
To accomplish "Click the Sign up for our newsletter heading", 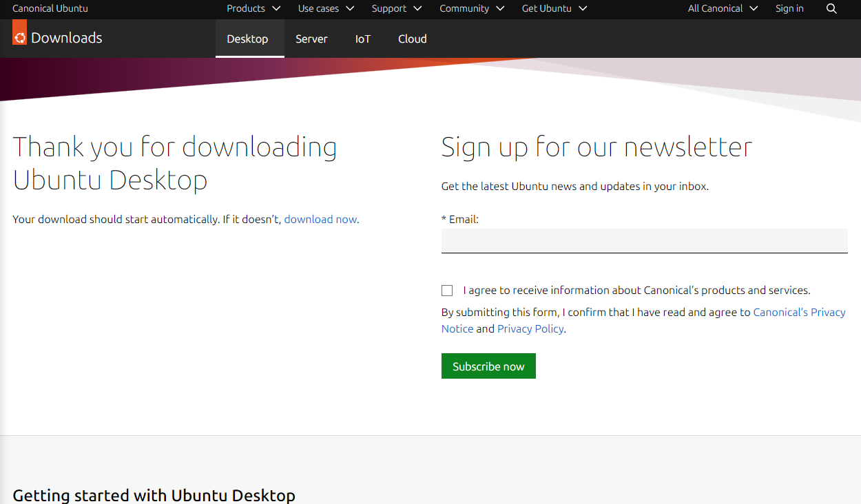I will click(x=597, y=147).
